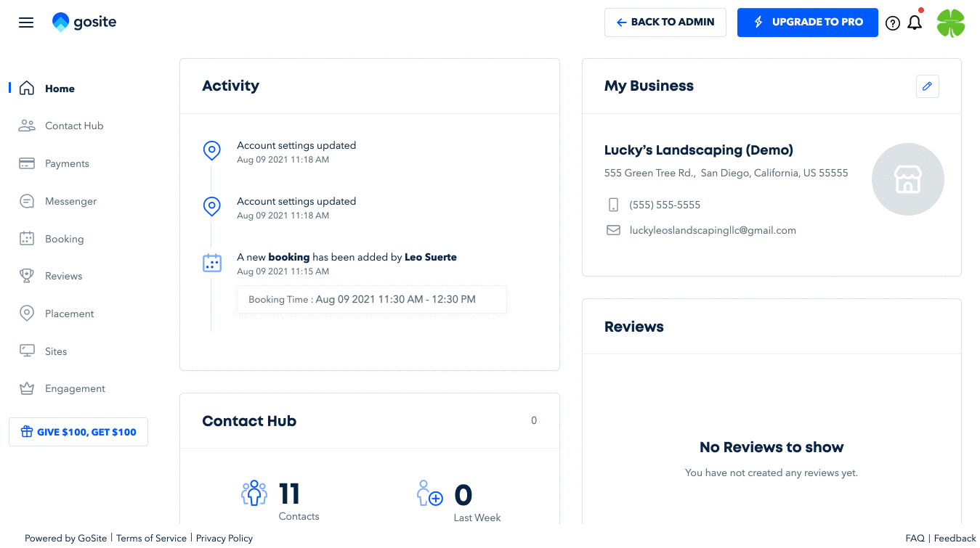Viewport: 980px width, 548px height.
Task: Click the UPGRADE TO PRO button
Action: 807,23
